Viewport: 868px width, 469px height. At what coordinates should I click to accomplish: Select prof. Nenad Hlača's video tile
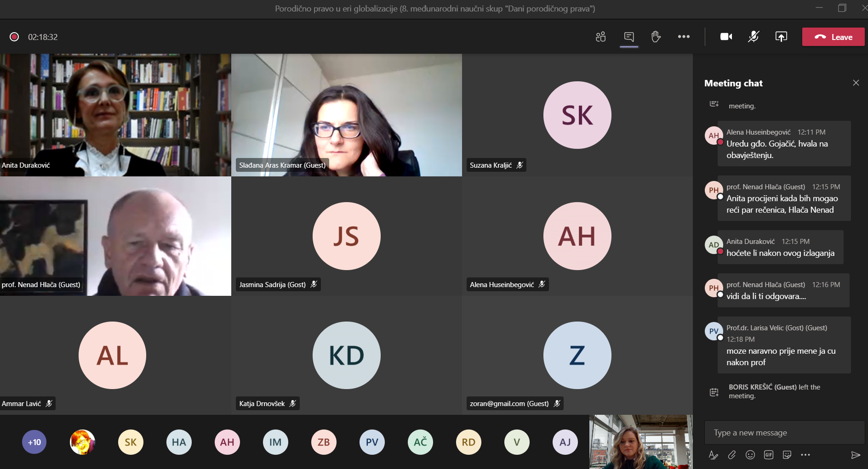[x=115, y=236]
